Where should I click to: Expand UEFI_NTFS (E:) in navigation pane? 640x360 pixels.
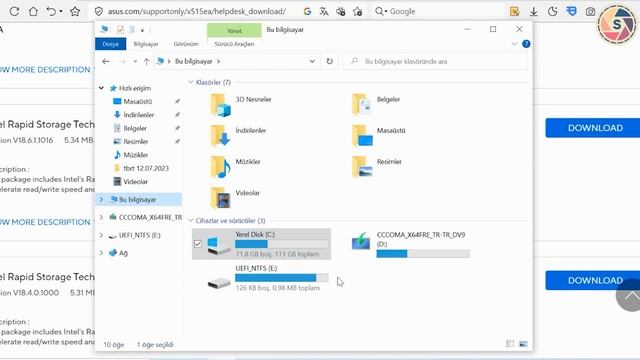click(101, 235)
